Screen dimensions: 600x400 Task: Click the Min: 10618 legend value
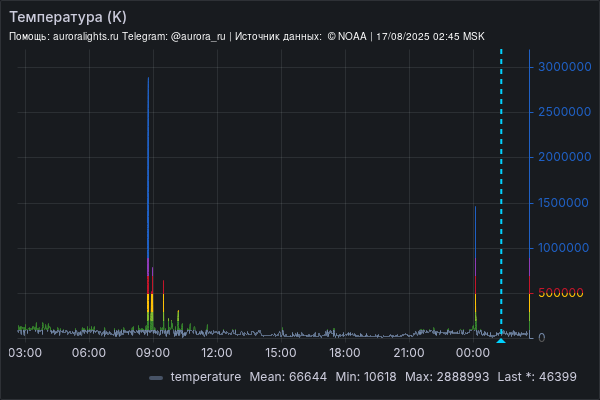[366, 377]
